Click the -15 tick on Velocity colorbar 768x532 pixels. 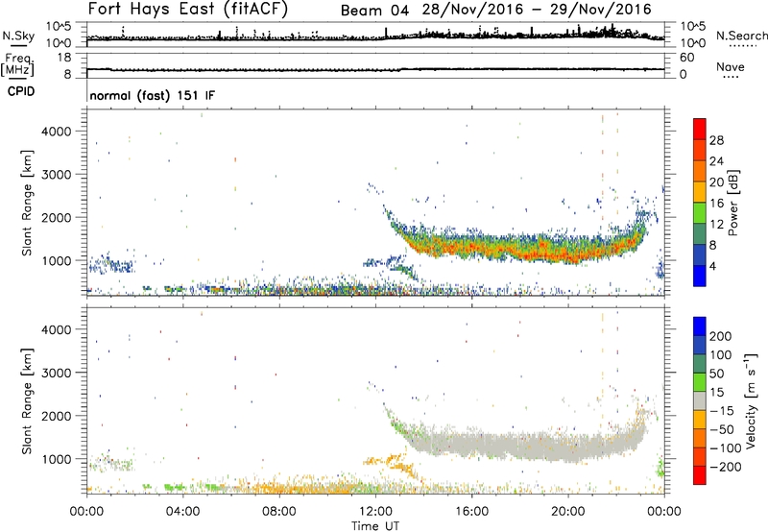[722, 411]
